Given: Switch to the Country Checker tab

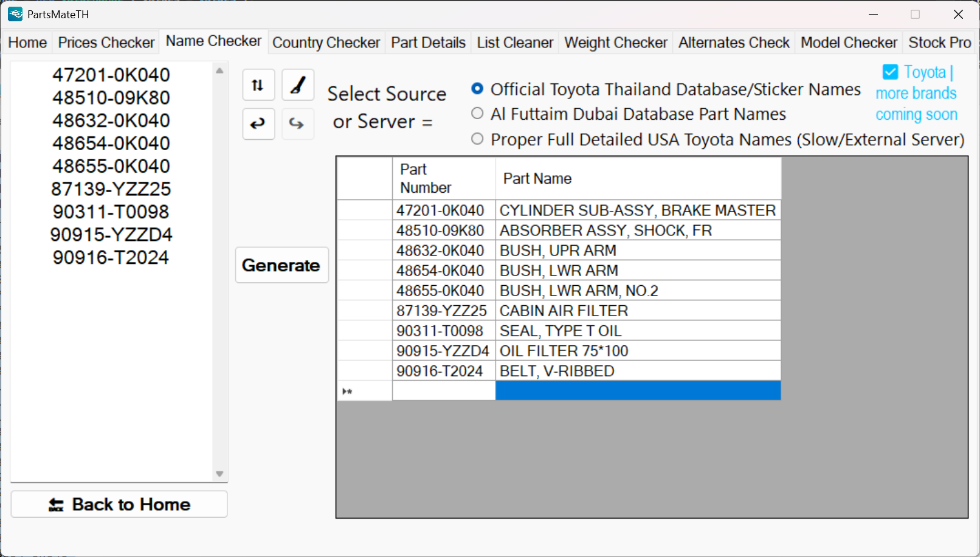Looking at the screenshot, I should (x=326, y=43).
